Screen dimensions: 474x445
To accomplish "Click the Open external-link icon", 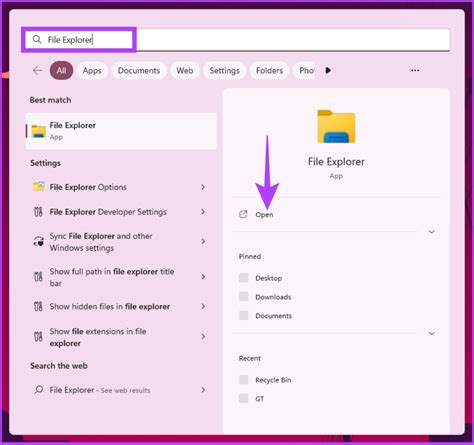I will pos(243,214).
